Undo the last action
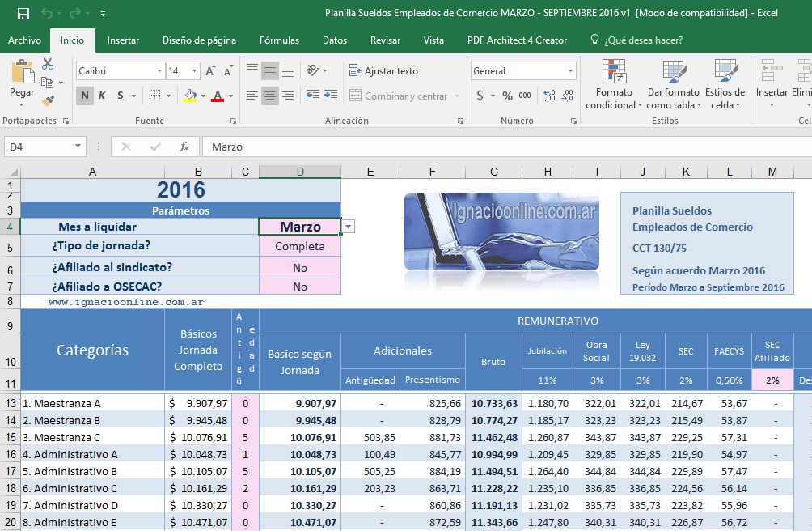Image resolution: width=812 pixels, height=531 pixels. coord(47,14)
